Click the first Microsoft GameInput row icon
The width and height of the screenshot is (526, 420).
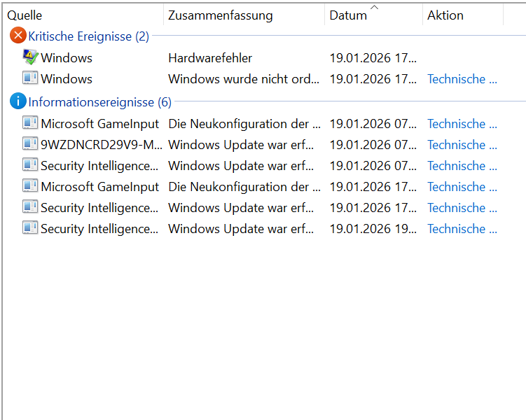[x=30, y=123]
